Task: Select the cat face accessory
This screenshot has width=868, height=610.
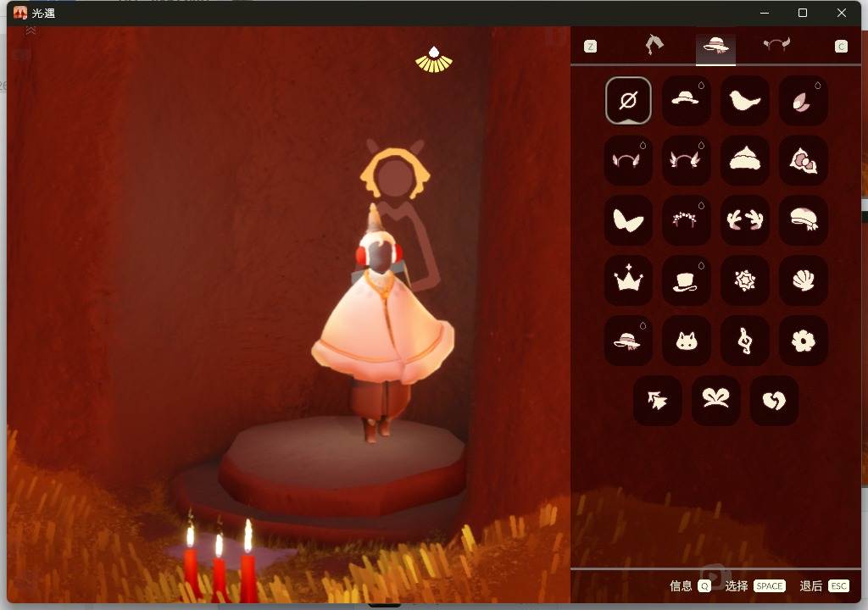Action: pos(687,341)
